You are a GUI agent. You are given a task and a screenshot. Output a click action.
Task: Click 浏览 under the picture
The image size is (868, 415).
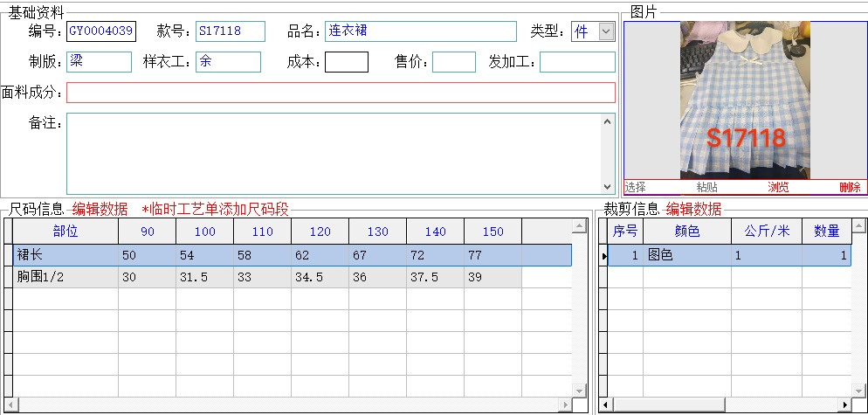(x=778, y=187)
